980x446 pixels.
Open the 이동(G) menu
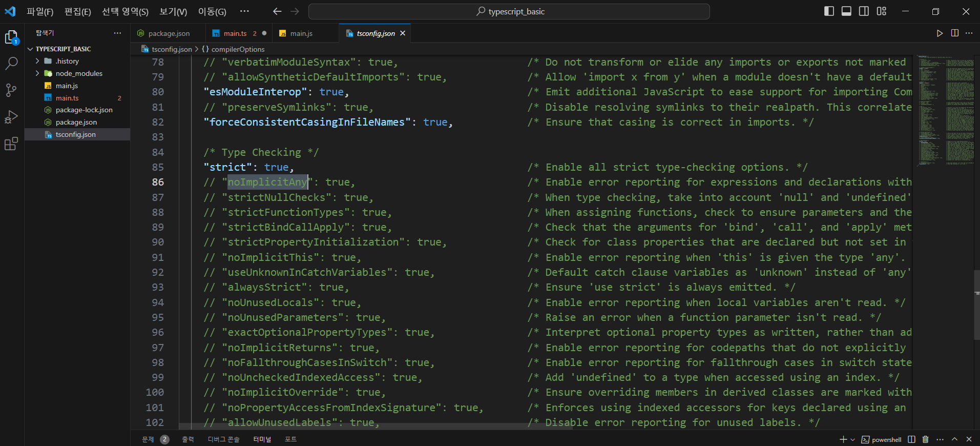(212, 11)
